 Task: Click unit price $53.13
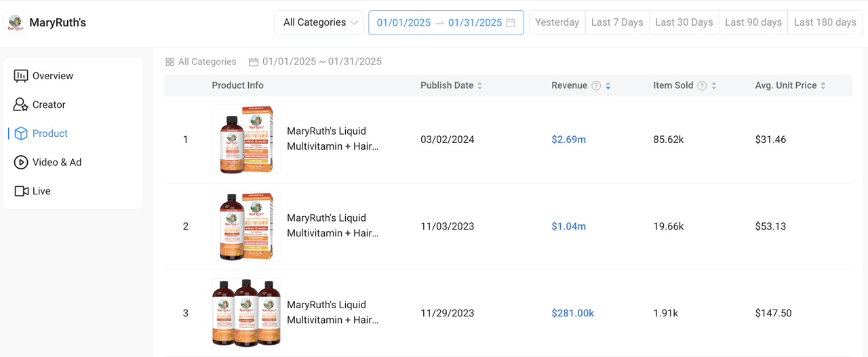770,226
